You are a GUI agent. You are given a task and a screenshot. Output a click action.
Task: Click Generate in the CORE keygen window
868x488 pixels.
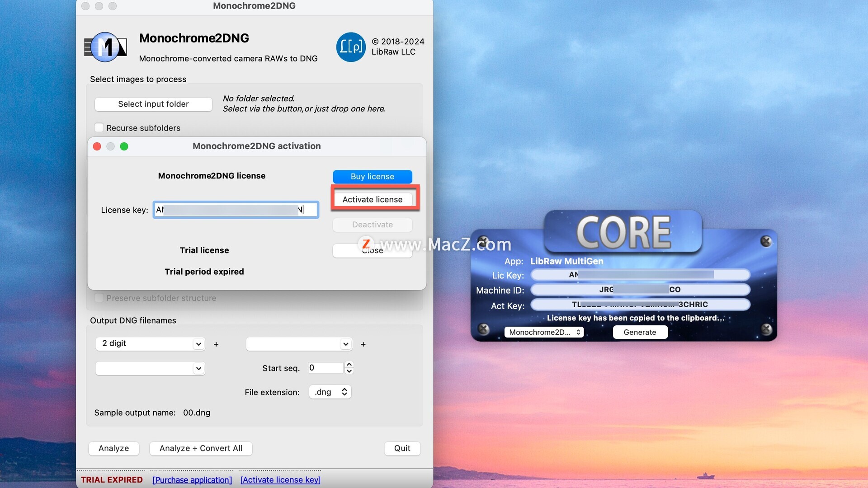[x=640, y=332]
